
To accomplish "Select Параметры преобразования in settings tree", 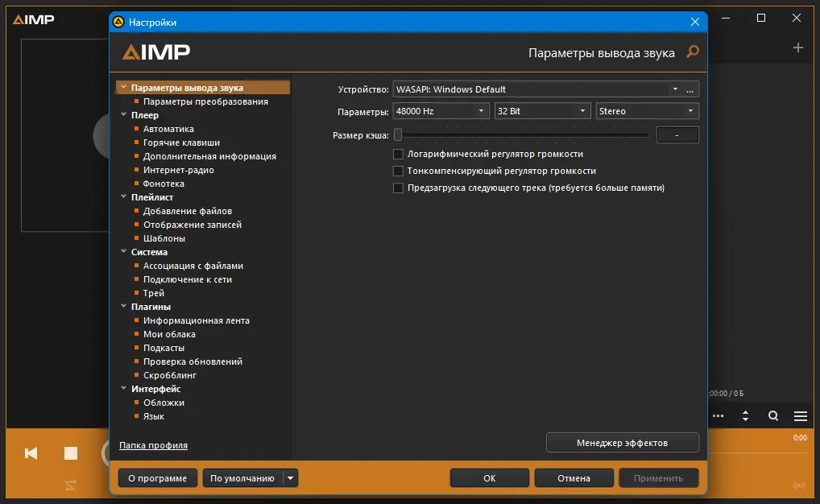I will [205, 101].
